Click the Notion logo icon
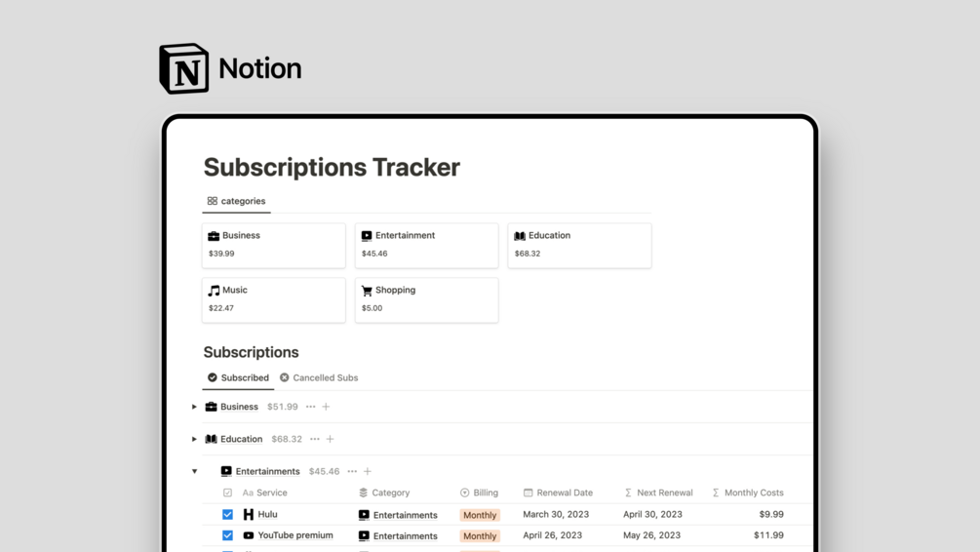 click(x=184, y=68)
